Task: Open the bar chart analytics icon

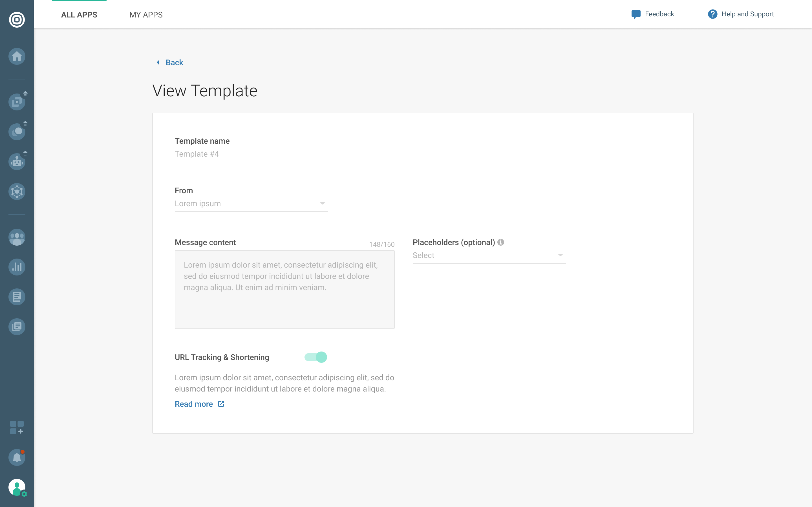Action: click(17, 267)
